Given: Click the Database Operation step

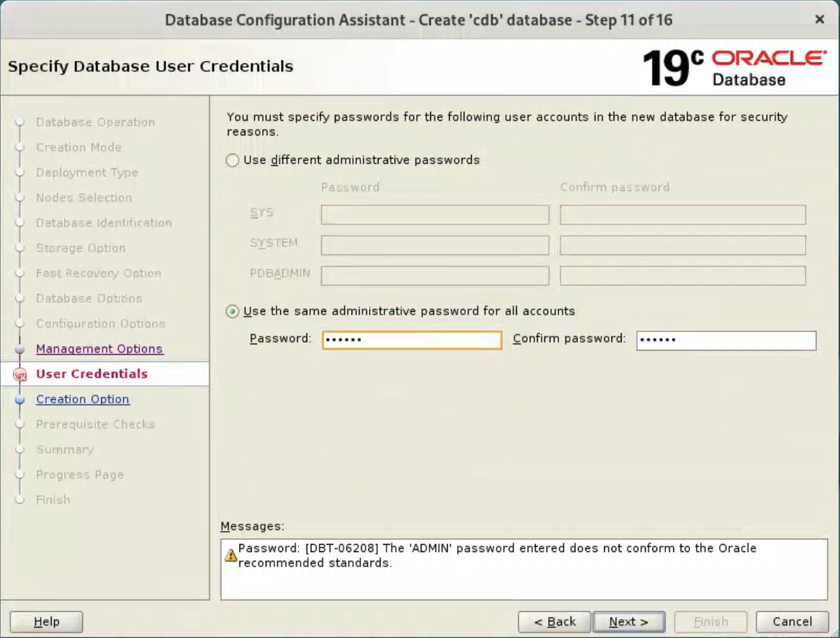Looking at the screenshot, I should [x=95, y=122].
